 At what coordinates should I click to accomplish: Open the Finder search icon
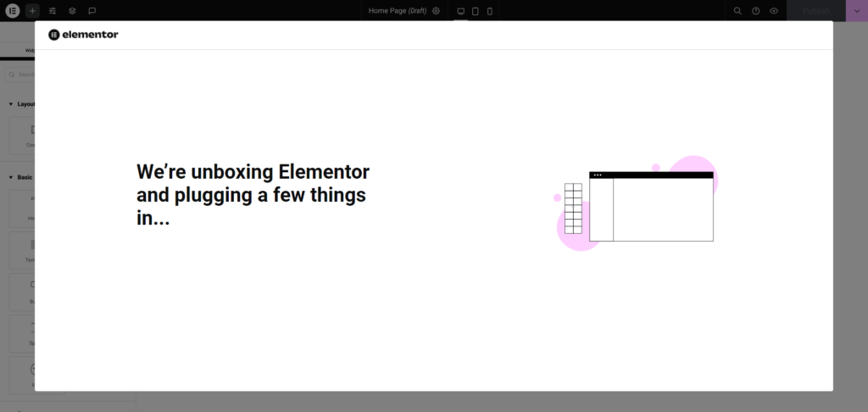coord(737,10)
